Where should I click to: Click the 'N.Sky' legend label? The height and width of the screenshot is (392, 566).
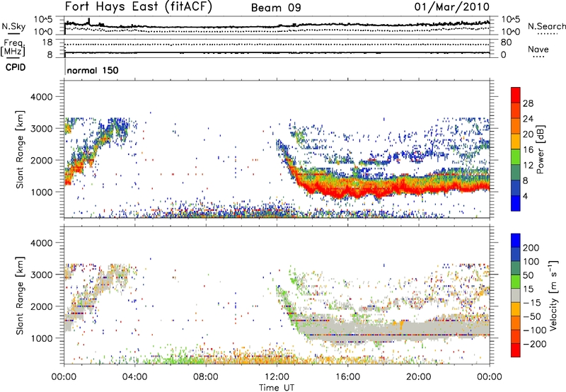[13, 26]
